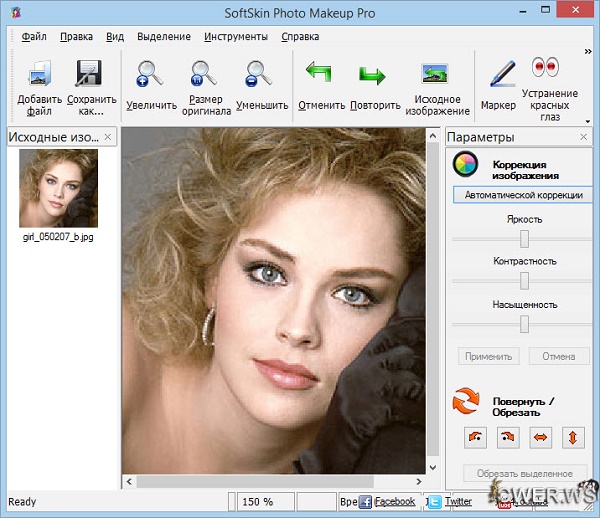Flip the image horizontally
The width and height of the screenshot is (600, 518).
pyautogui.click(x=540, y=437)
